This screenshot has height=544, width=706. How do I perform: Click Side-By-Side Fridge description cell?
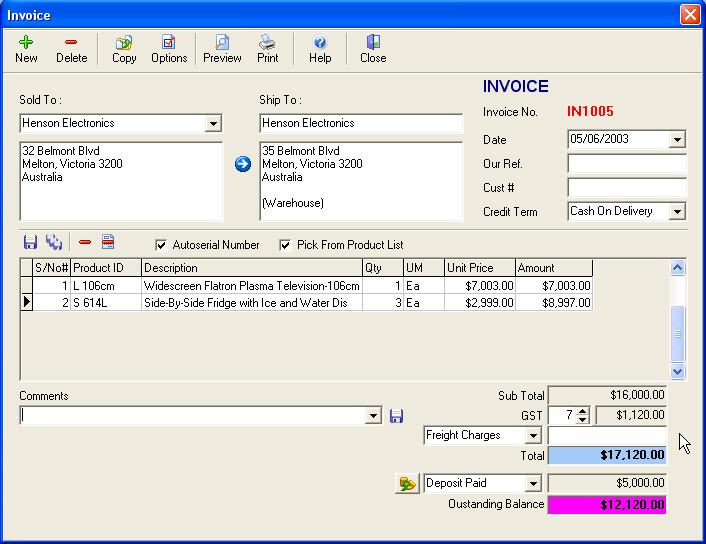click(x=251, y=302)
